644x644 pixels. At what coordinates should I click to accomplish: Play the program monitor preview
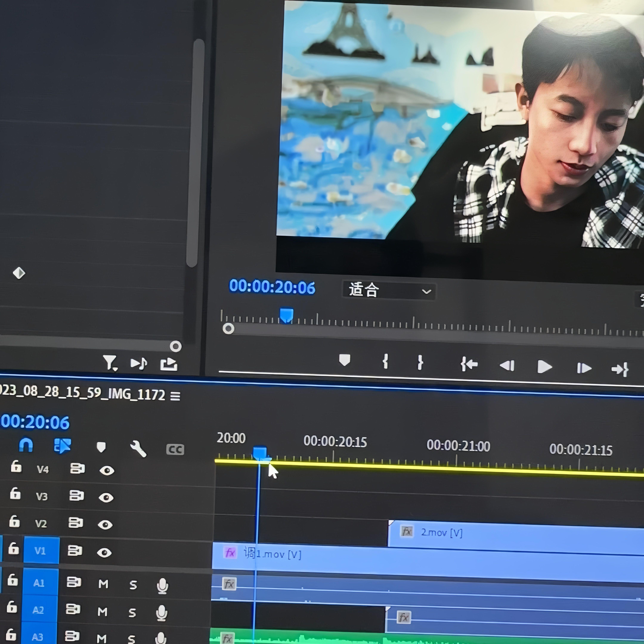[545, 367]
